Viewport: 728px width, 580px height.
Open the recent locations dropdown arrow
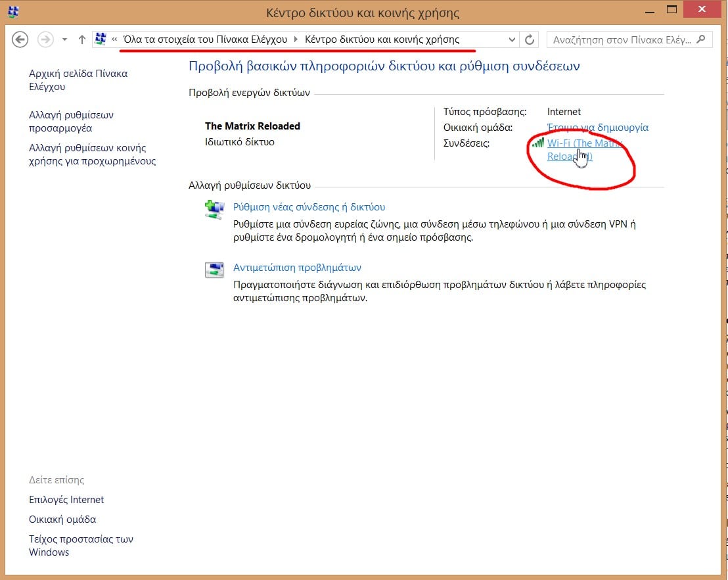tap(64, 39)
